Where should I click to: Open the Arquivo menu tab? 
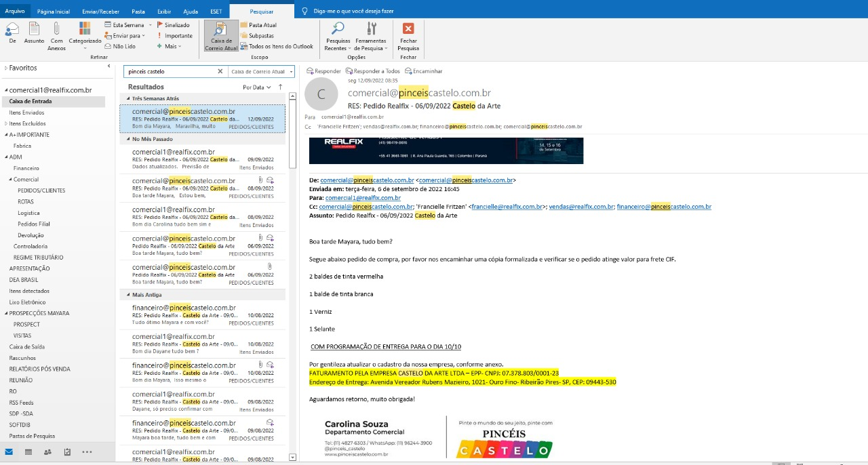point(15,12)
